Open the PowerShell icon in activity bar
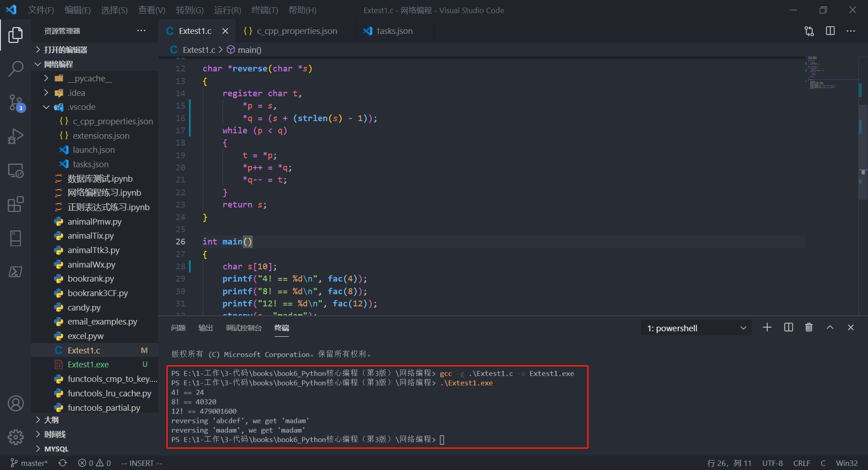 point(15,272)
